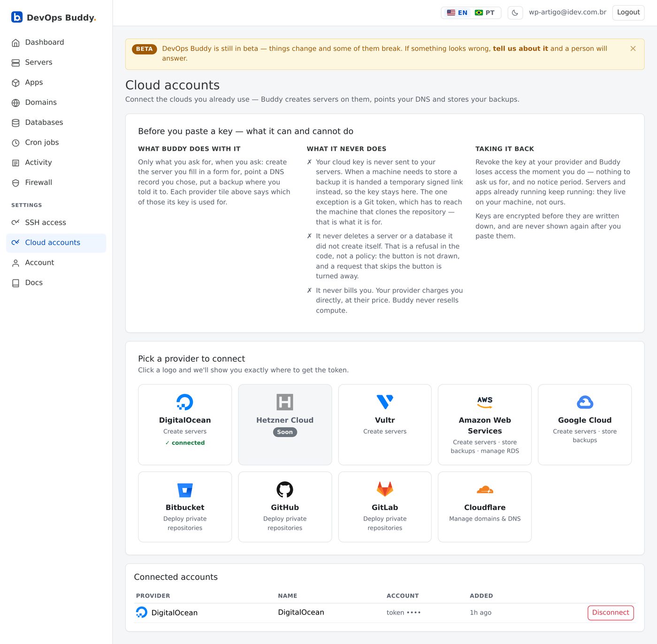Viewport: 657px width, 644px height.
Task: Click the connected status under DigitalOcean
Action: click(185, 443)
